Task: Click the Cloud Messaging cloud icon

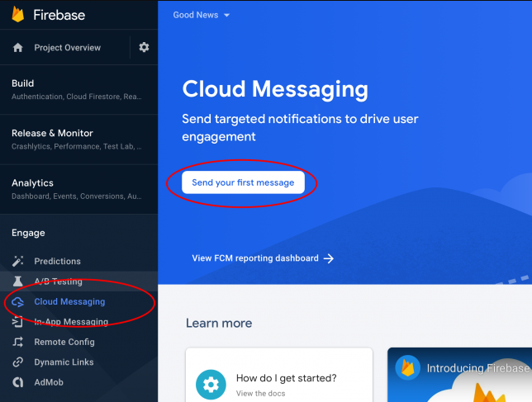Action: pos(17,301)
